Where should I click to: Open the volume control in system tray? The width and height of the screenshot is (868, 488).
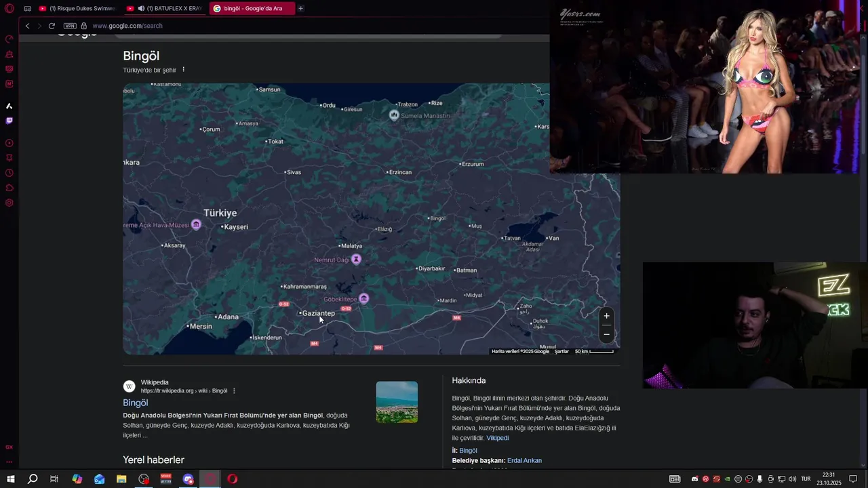pyautogui.click(x=792, y=479)
